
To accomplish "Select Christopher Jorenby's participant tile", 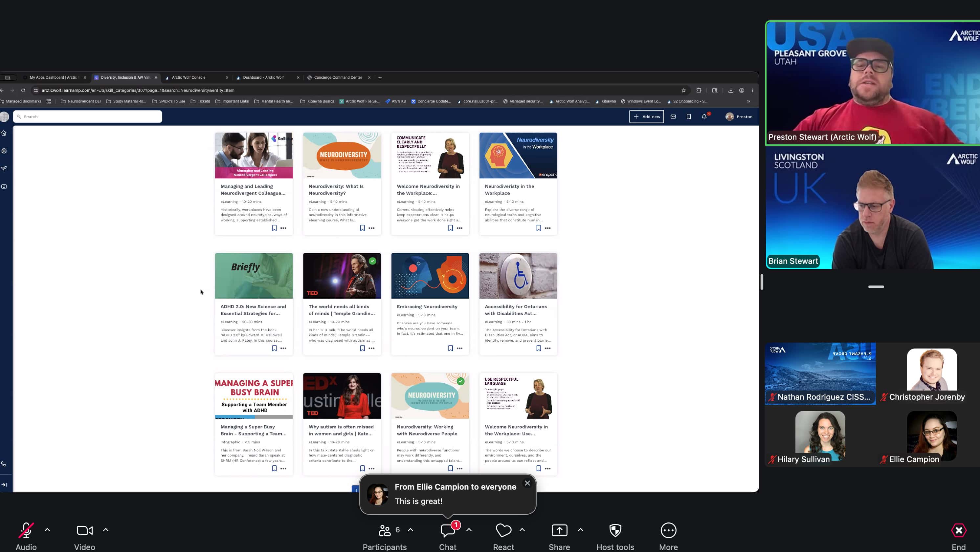I will [932, 374].
